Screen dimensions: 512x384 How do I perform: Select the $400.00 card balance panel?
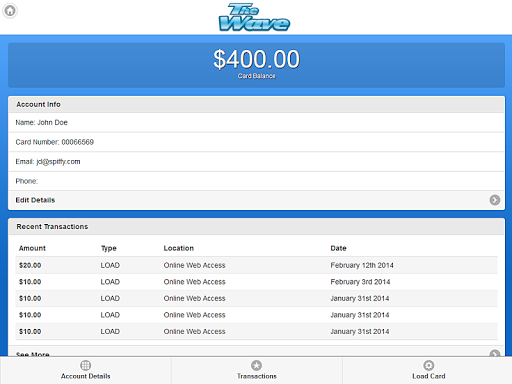256,65
